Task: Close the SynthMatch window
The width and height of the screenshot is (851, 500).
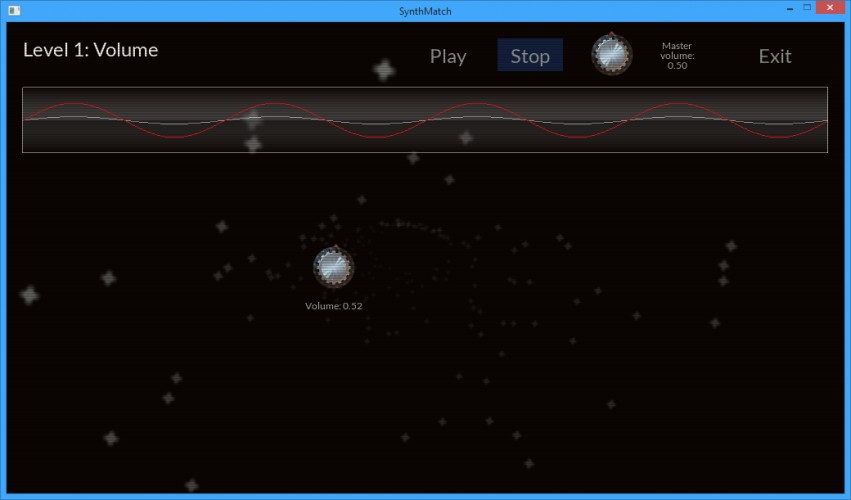Action: [x=830, y=8]
